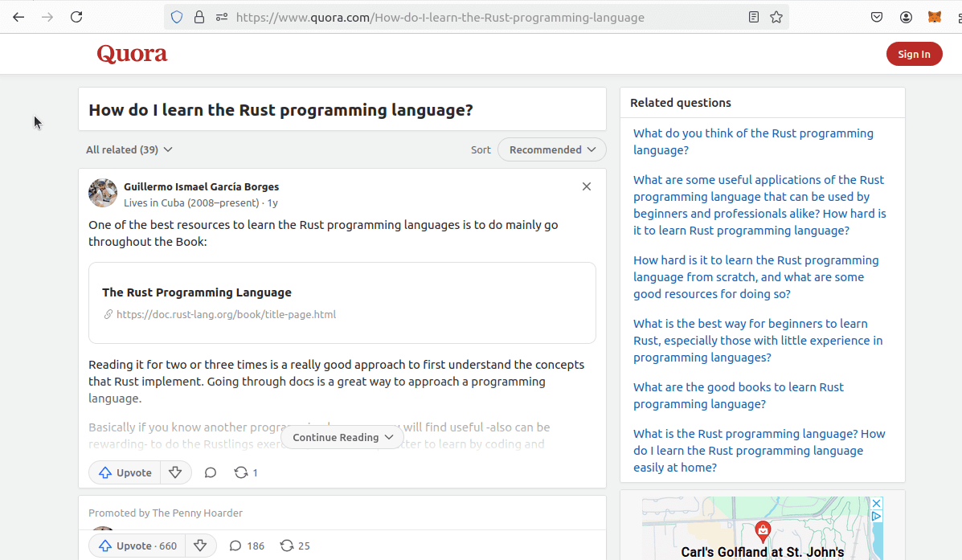The width and height of the screenshot is (962, 560).
Task: Click the 'Sort' label
Action: point(481,149)
